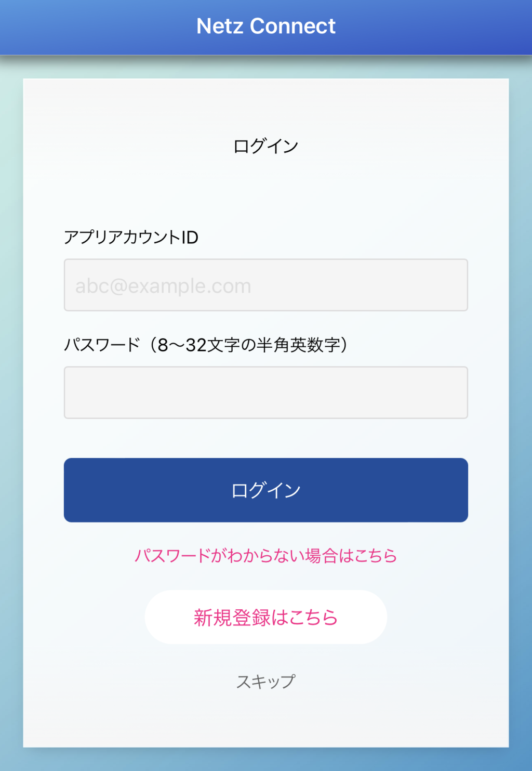532x771 pixels.
Task: Open the パスワードがわからない場合はこちら link
Action: [265, 556]
